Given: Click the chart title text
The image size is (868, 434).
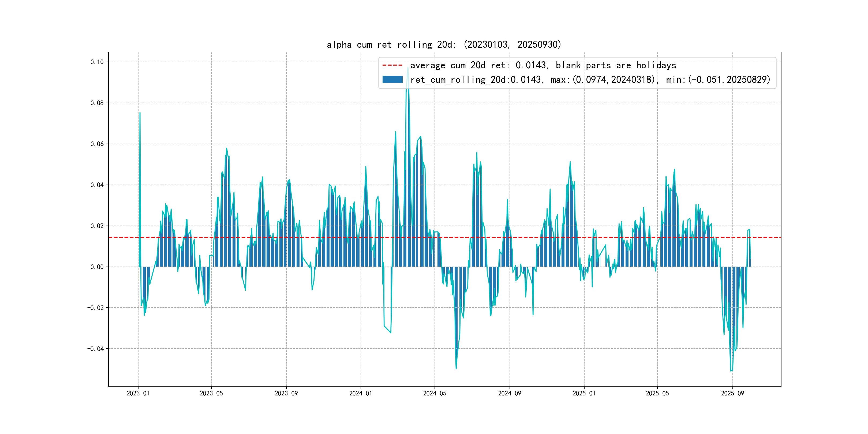Looking at the screenshot, I should [444, 44].
